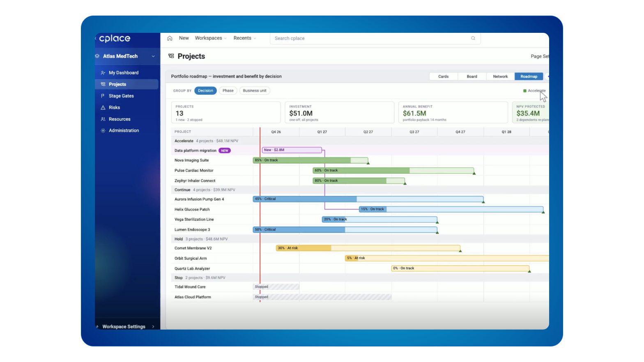Focus the Search cplace field

(x=375, y=39)
